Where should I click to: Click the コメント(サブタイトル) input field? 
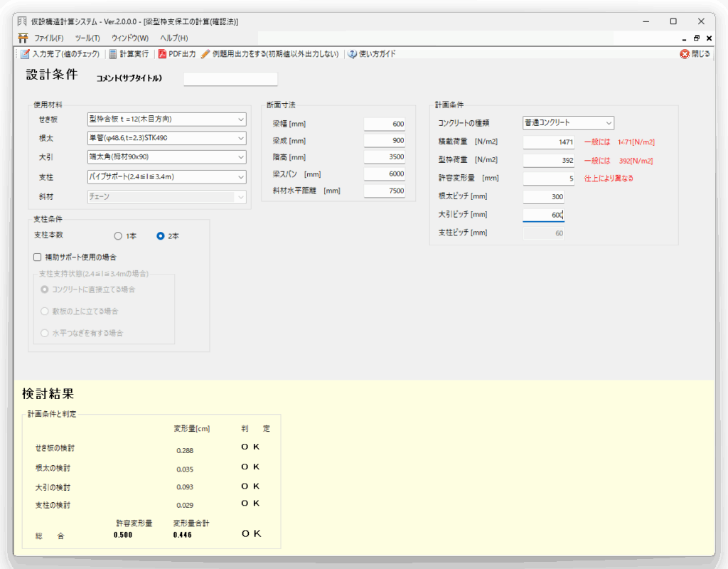coord(231,79)
